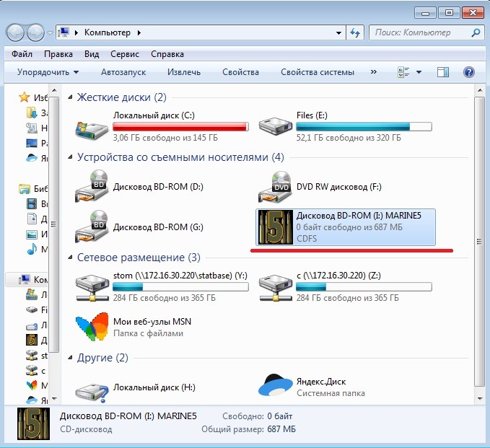Open the Правка menu

tap(58, 54)
